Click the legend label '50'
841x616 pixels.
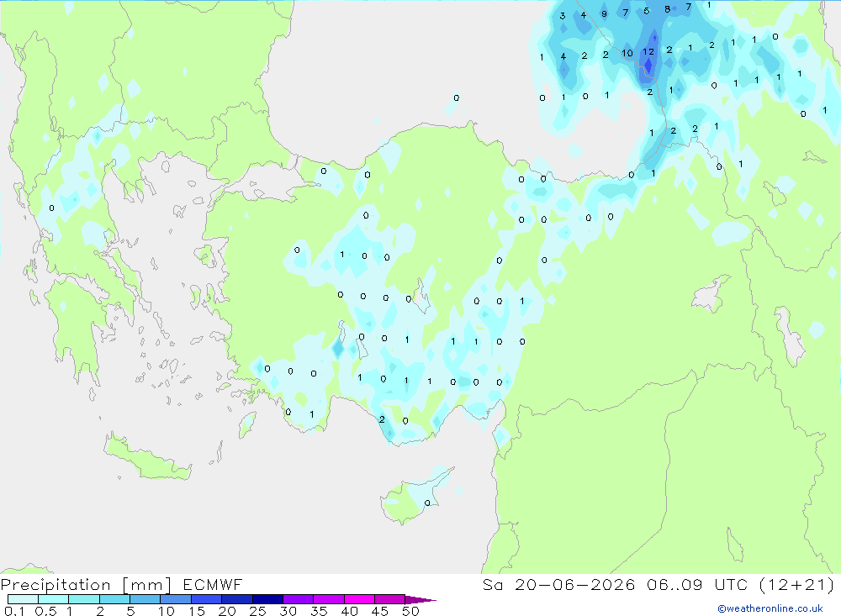coord(410,611)
